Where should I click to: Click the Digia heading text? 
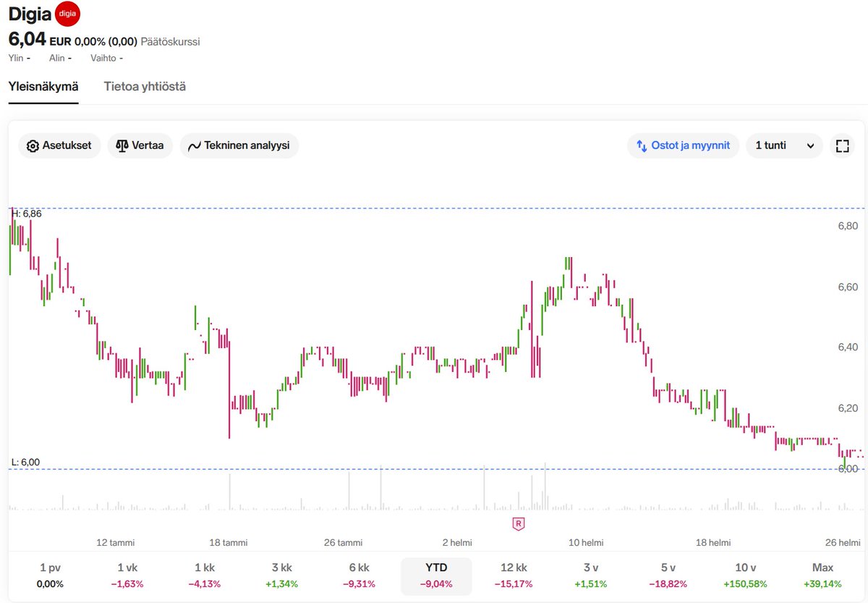tap(30, 15)
